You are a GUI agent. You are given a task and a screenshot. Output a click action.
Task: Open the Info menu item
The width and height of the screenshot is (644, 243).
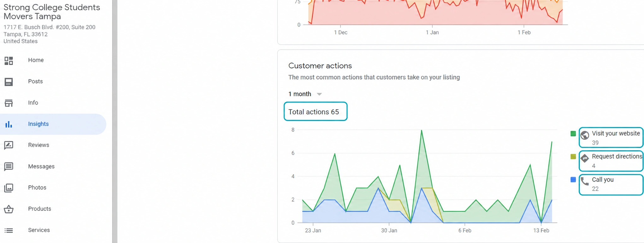pos(33,103)
